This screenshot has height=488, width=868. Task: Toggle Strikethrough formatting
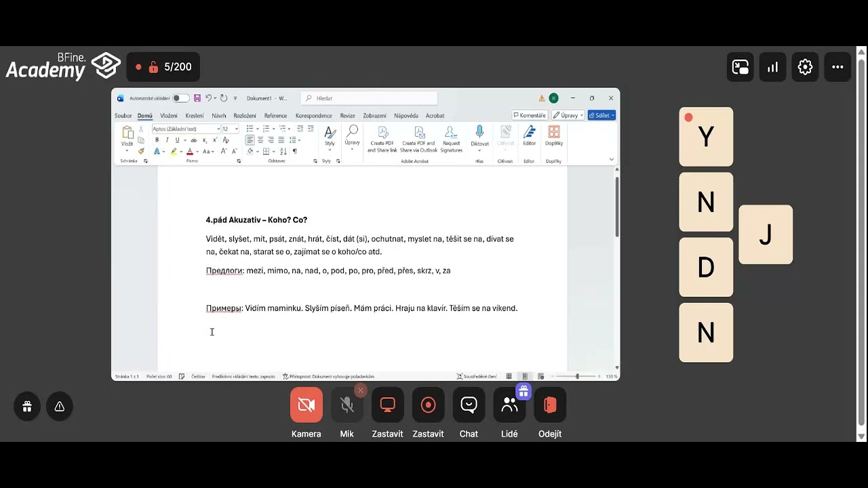point(194,140)
